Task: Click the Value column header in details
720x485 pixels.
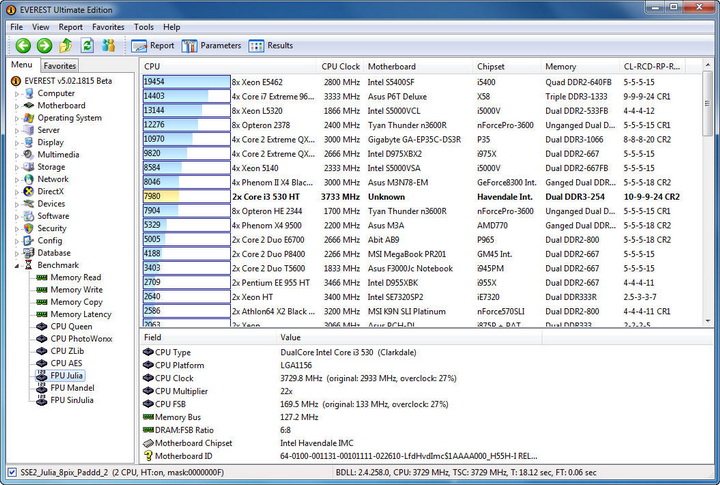Action: (x=409, y=338)
